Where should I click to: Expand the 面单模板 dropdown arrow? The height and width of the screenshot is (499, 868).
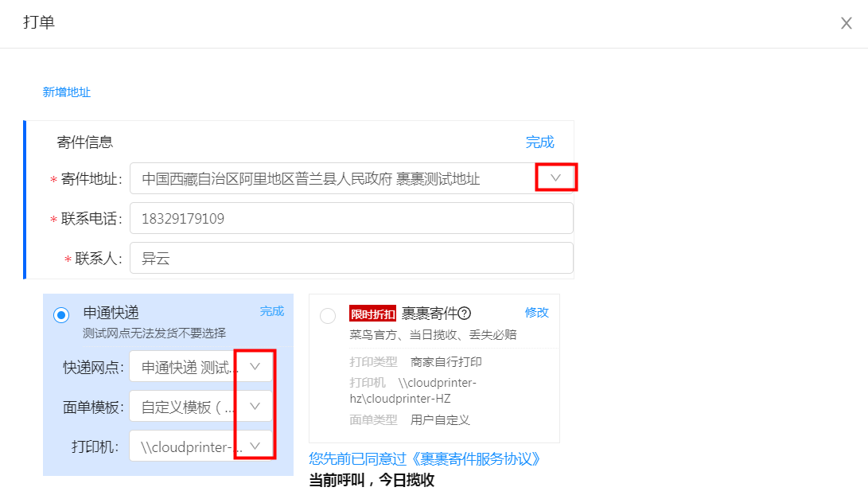coord(255,407)
